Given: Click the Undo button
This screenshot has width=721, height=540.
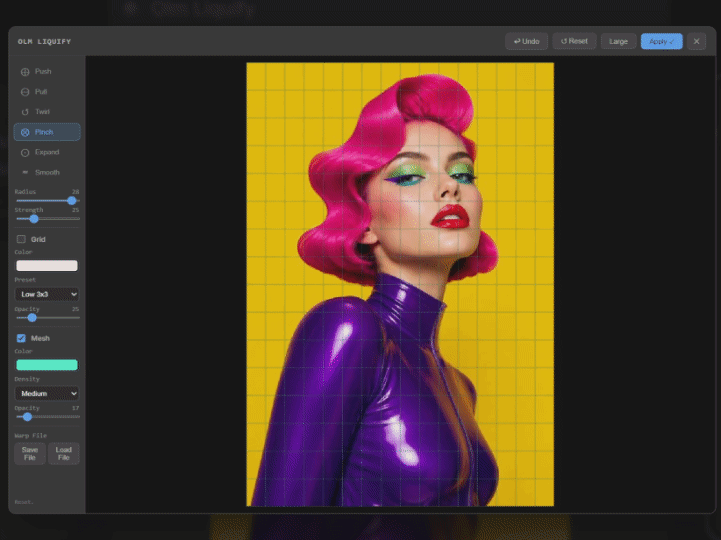Looking at the screenshot, I should pyautogui.click(x=526, y=41).
